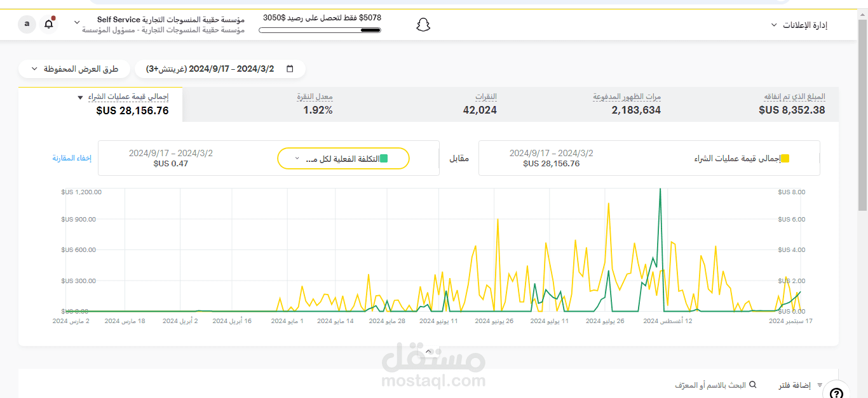Select the إجمالي قيمة عمليات الشراء tab heading
This screenshot has height=398, width=868.
click(x=127, y=96)
